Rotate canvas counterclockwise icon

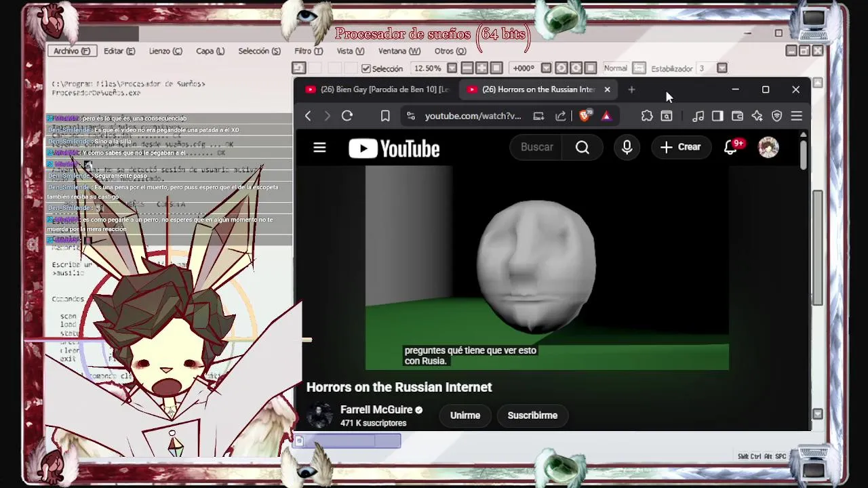click(561, 68)
